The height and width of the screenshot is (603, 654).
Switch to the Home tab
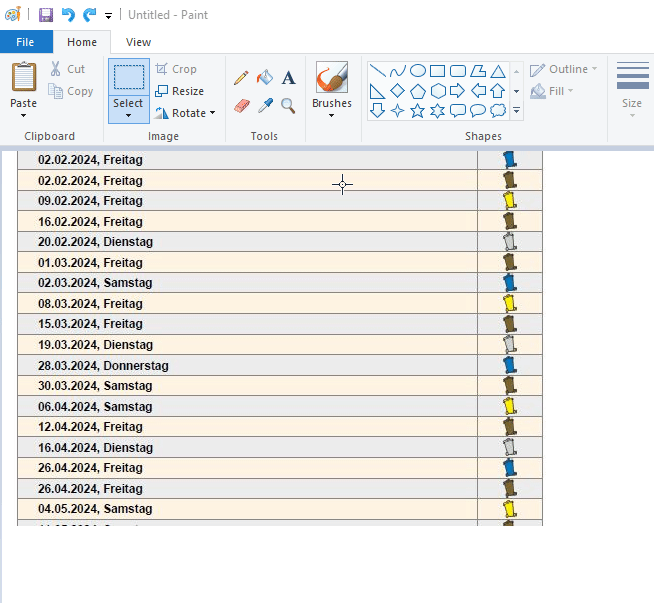[82, 42]
